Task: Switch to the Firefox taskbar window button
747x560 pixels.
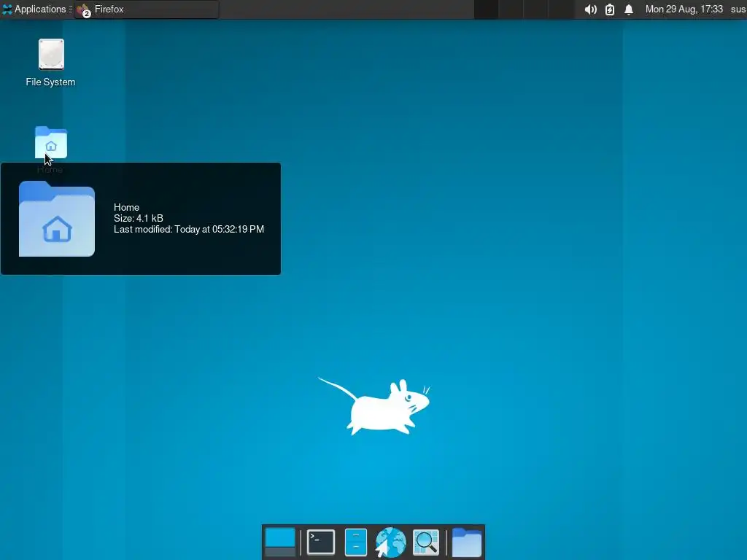Action: [x=147, y=9]
